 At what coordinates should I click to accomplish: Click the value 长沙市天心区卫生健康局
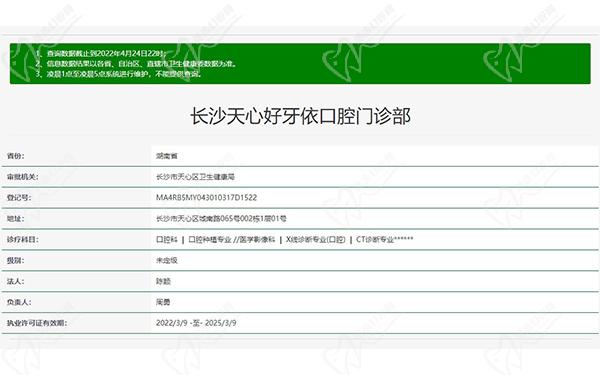[195, 177]
